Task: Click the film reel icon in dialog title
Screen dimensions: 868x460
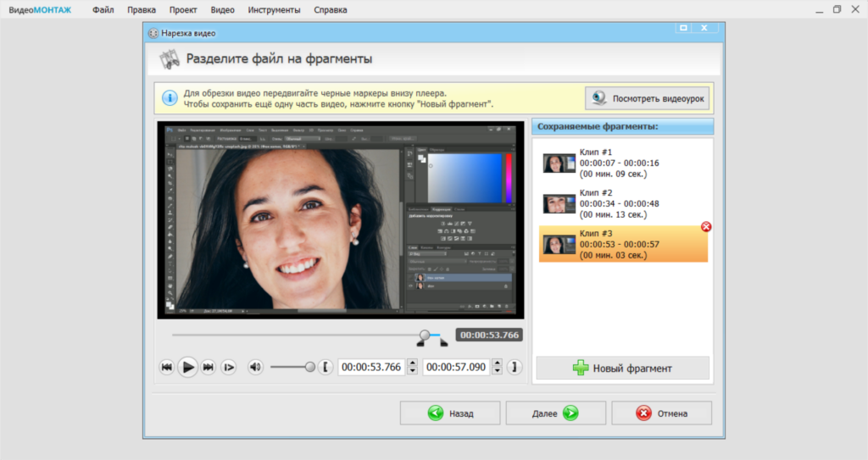Action: coord(153,33)
